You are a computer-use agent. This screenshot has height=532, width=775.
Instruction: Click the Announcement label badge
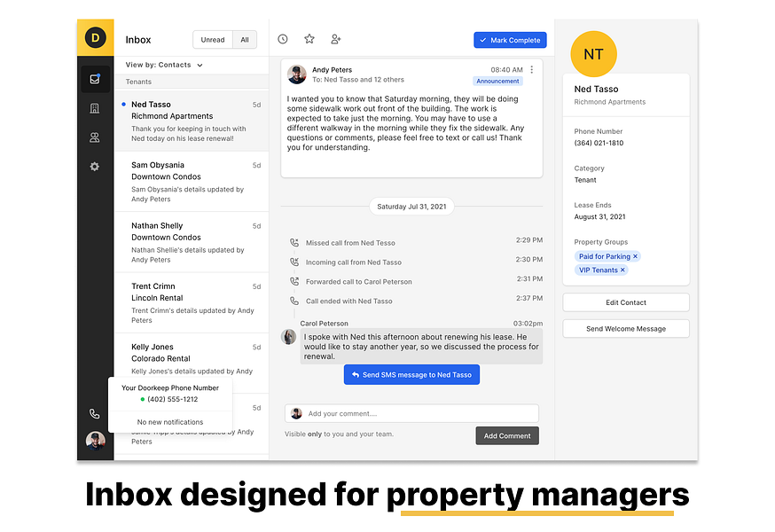[x=497, y=81]
